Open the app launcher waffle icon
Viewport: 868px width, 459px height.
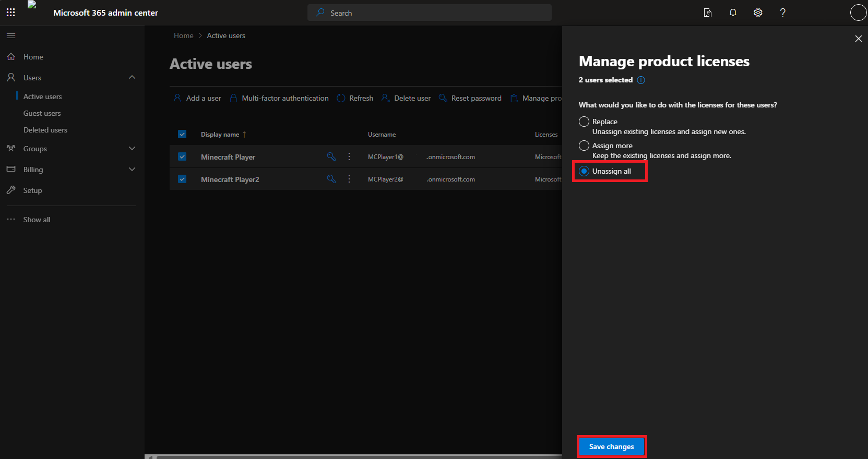pyautogui.click(x=11, y=13)
